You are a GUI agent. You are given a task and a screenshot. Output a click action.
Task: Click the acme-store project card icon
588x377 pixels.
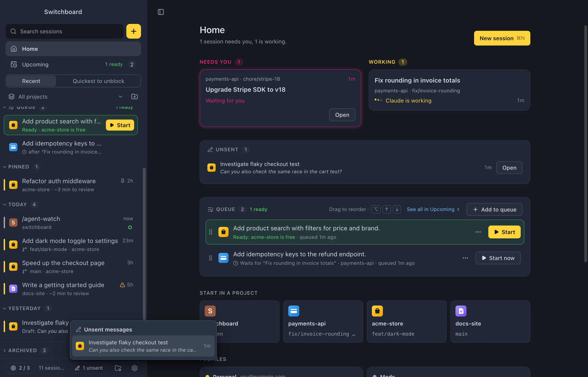click(377, 311)
